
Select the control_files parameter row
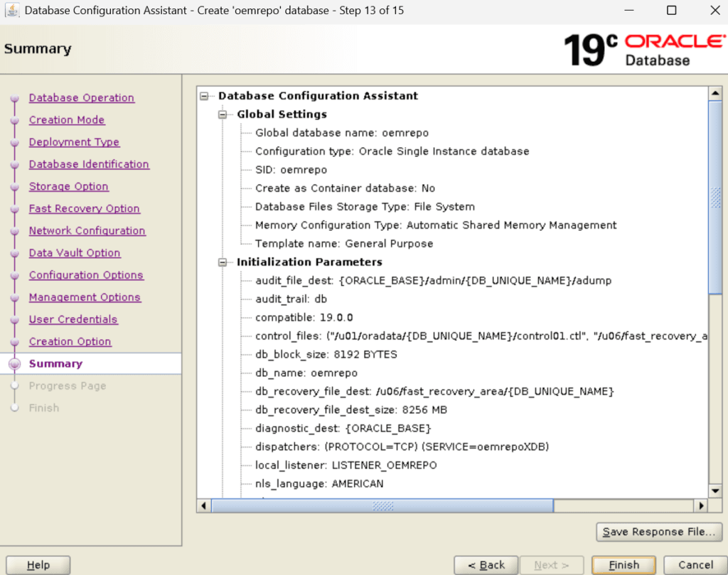pyautogui.click(x=481, y=336)
